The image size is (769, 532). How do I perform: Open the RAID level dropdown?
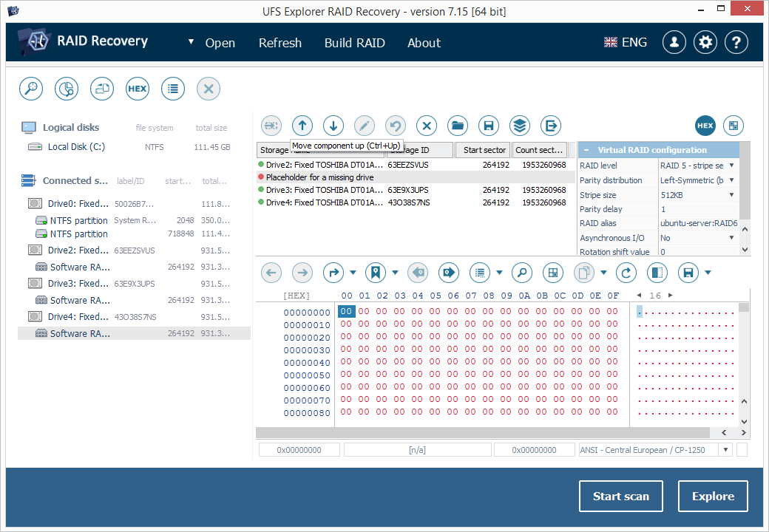click(732, 166)
